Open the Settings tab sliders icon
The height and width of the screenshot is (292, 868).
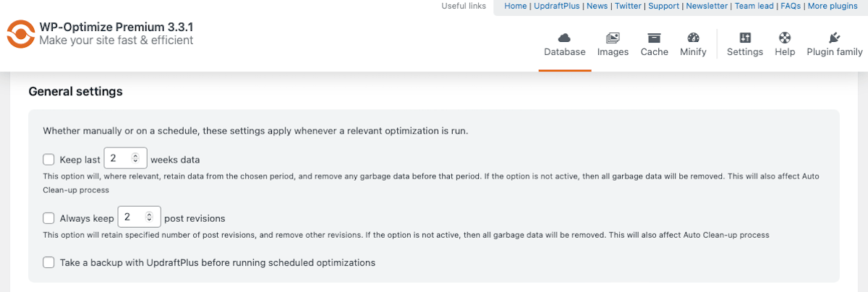point(744,38)
